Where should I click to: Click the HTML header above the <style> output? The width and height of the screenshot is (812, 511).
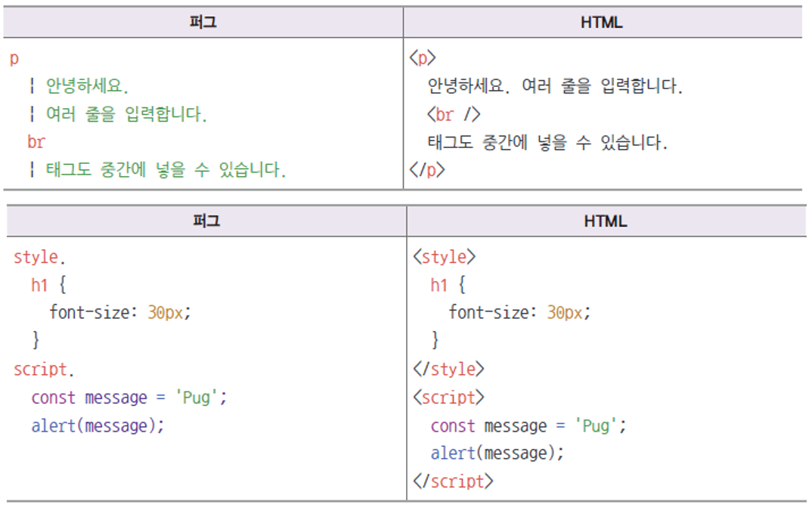click(x=606, y=221)
